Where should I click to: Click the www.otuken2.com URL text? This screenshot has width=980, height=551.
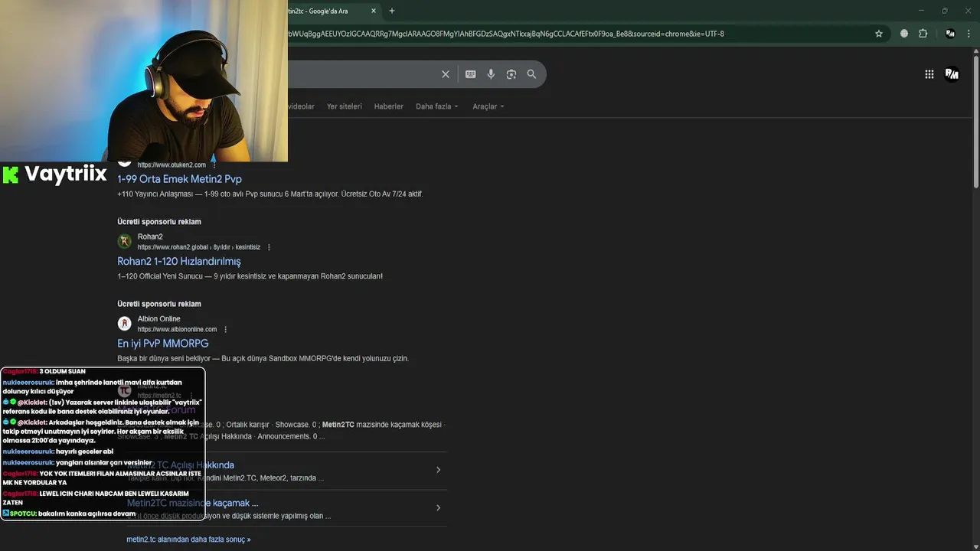[171, 165]
